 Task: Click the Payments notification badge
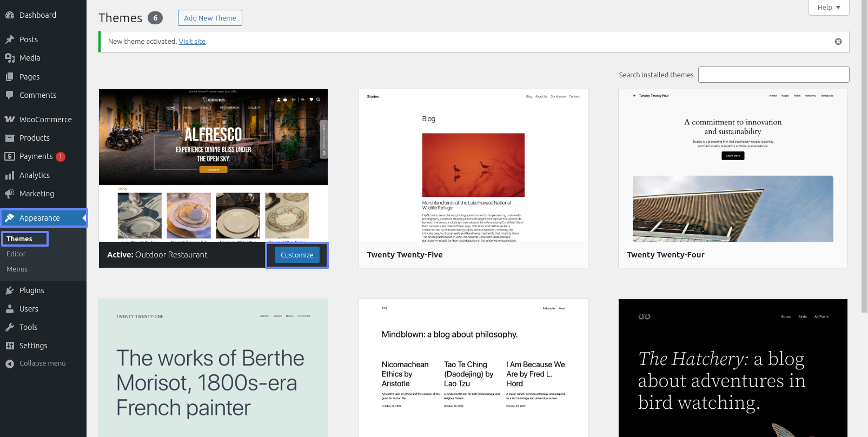(x=61, y=156)
